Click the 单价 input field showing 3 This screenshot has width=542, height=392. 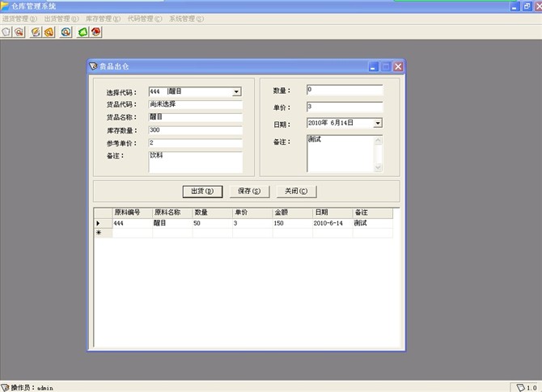click(x=345, y=107)
